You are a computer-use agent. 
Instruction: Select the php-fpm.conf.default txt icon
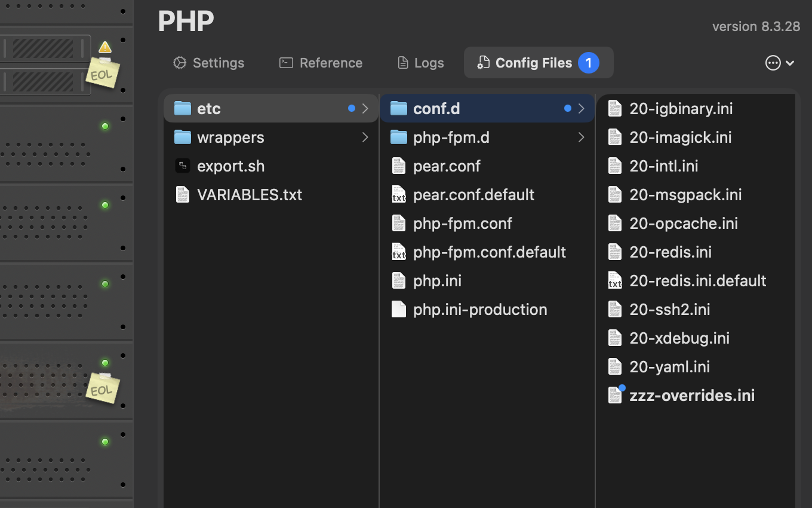point(399,252)
